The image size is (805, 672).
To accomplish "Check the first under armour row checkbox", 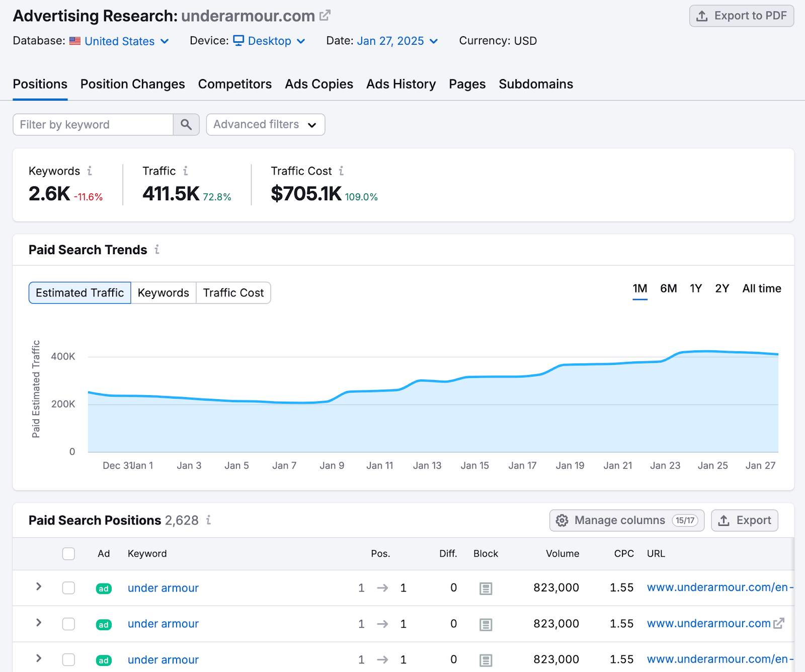I will [x=68, y=588].
